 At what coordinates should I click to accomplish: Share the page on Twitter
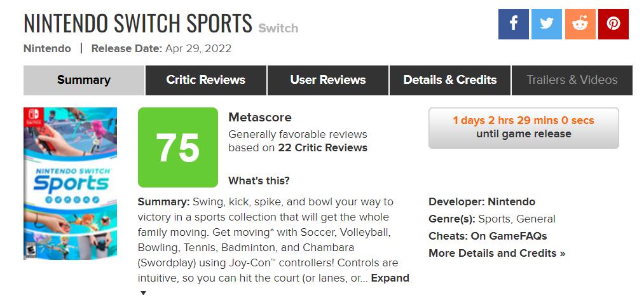[x=547, y=24]
